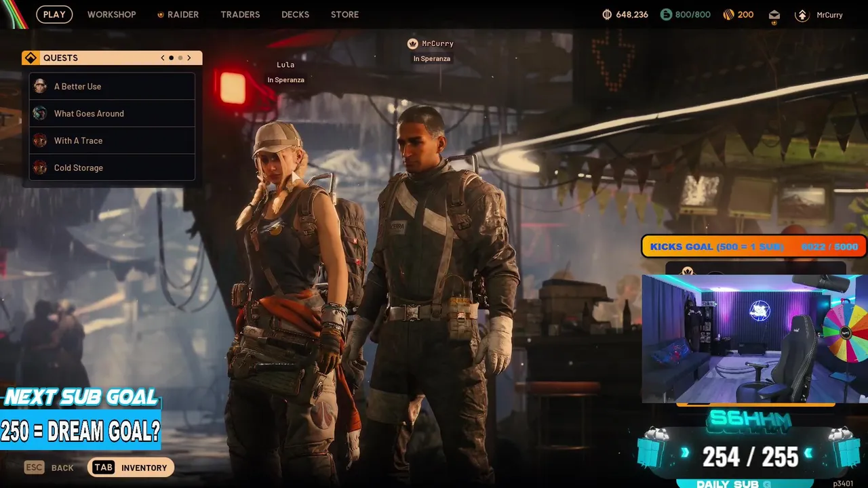Viewport: 868px width, 488px height.
Task: Click the NEXT SUB GOAL banner
Action: pyautogui.click(x=81, y=397)
